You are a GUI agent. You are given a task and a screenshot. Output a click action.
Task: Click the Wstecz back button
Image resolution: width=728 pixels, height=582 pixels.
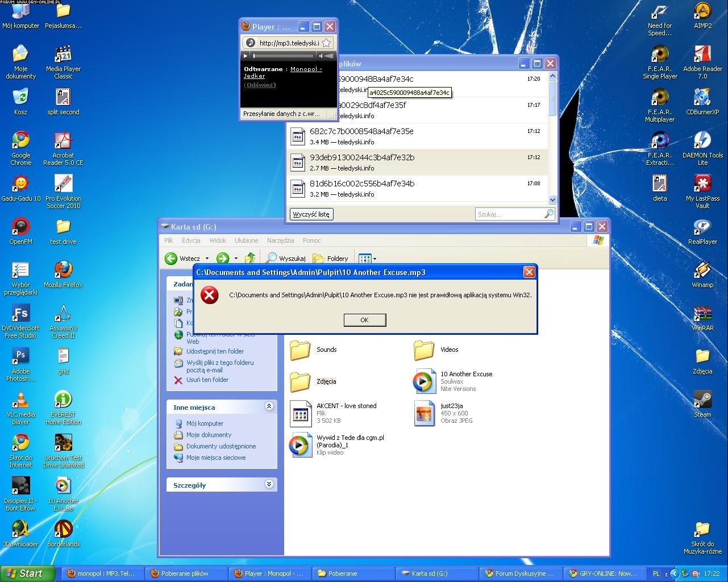183,259
